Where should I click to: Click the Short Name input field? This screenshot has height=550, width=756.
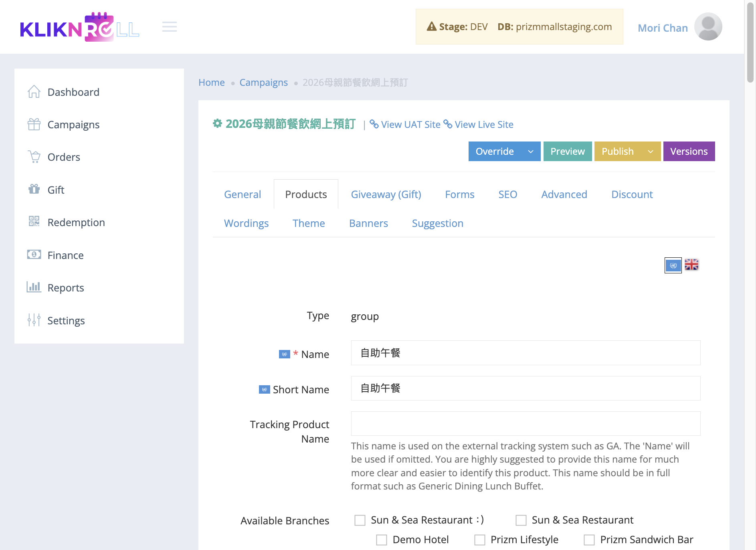[526, 388]
